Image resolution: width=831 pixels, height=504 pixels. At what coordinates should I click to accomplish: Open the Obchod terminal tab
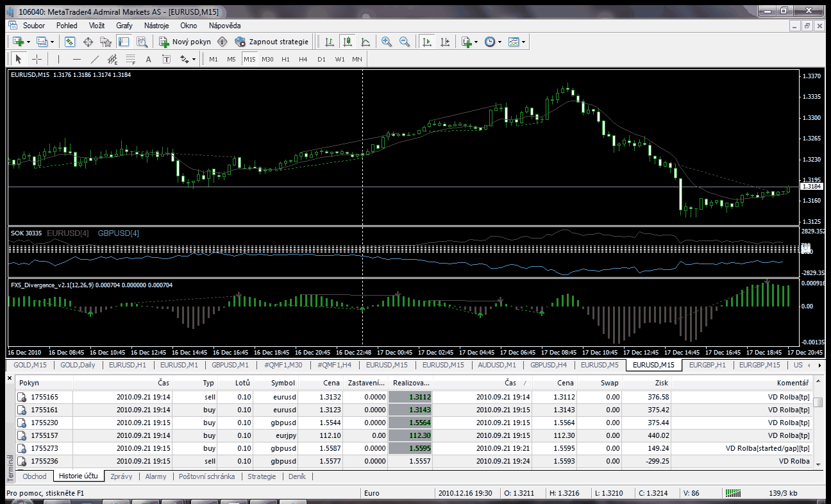click(35, 476)
